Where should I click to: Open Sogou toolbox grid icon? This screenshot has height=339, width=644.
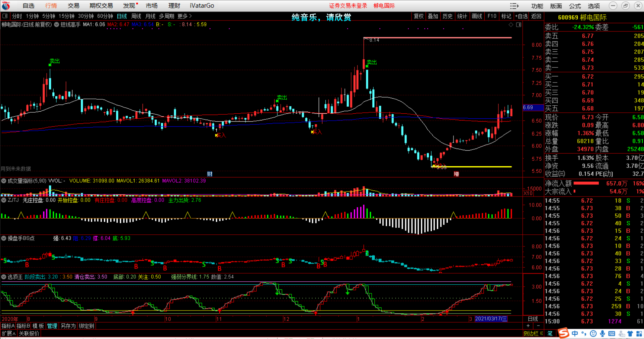[639, 333]
